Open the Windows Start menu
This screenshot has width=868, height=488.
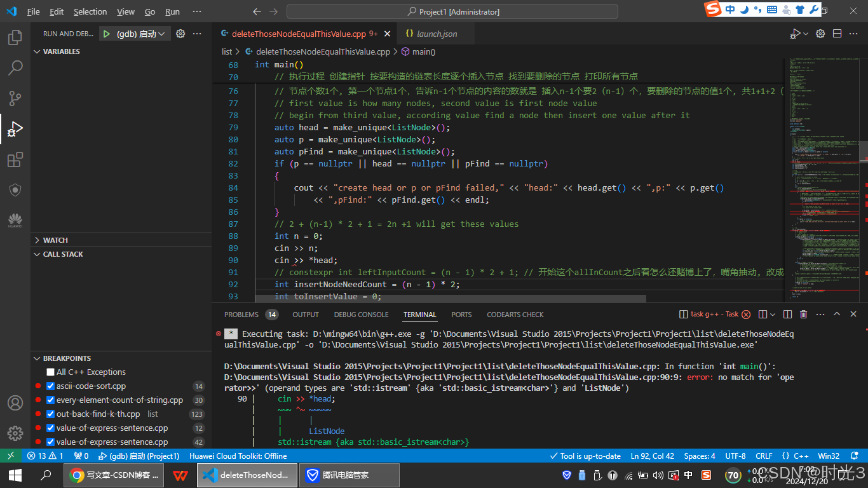pos(15,475)
